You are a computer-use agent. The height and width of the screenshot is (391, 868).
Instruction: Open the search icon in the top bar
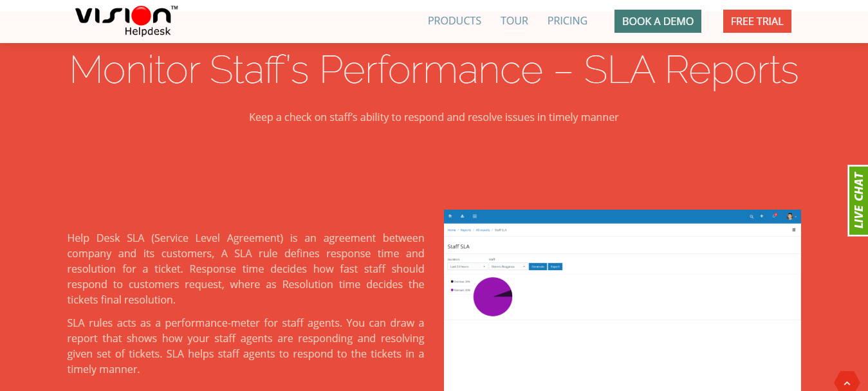752,216
